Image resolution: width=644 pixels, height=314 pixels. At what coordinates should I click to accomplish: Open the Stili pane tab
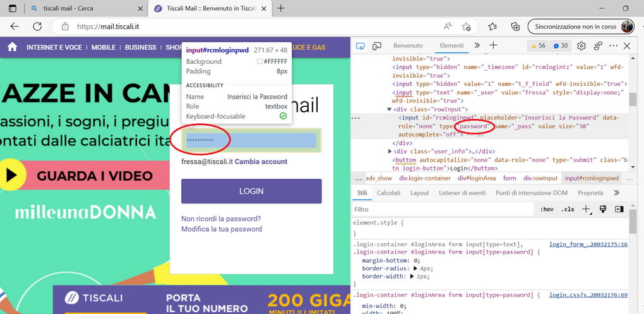tap(362, 193)
